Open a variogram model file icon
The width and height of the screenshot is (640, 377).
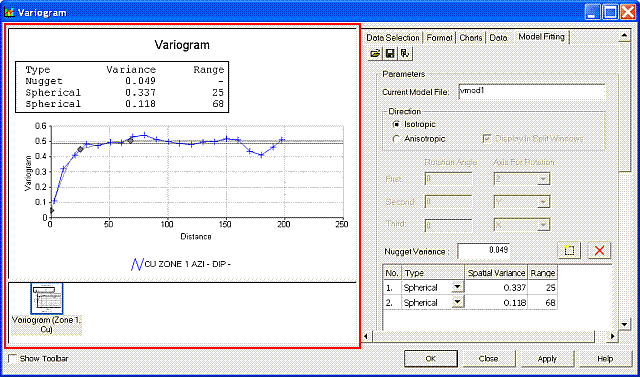pyautogui.click(x=376, y=53)
